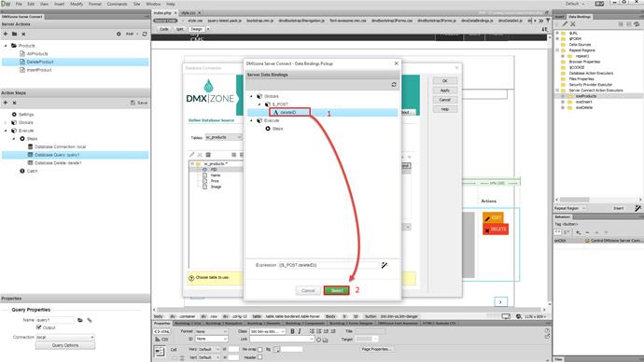Viewport: 644px width, 362px height.
Task: Click the Save action steps icon
Action: (139, 103)
